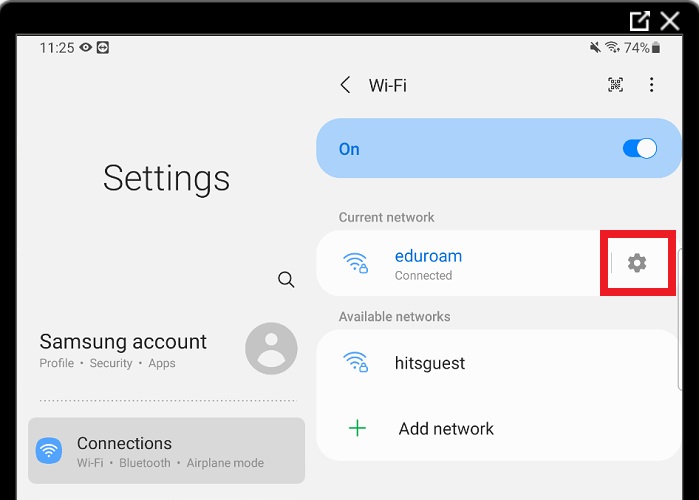Screen dimensions: 699x500
Task: Open the Samsung account entry
Action: 123,349
